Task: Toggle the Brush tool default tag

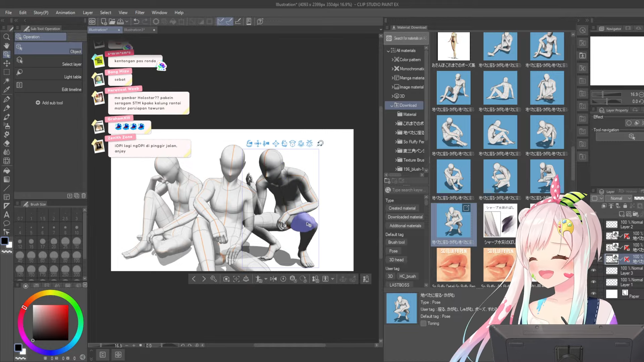Action: 396,242
